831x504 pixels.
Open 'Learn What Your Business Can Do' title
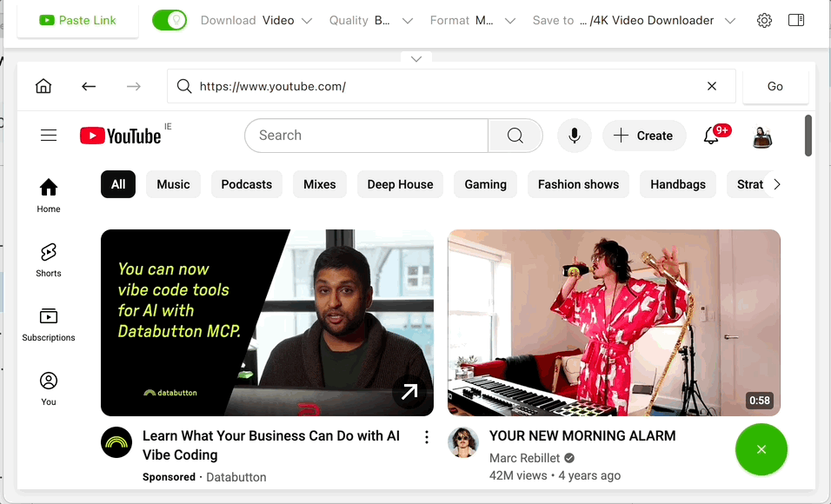tap(271, 445)
